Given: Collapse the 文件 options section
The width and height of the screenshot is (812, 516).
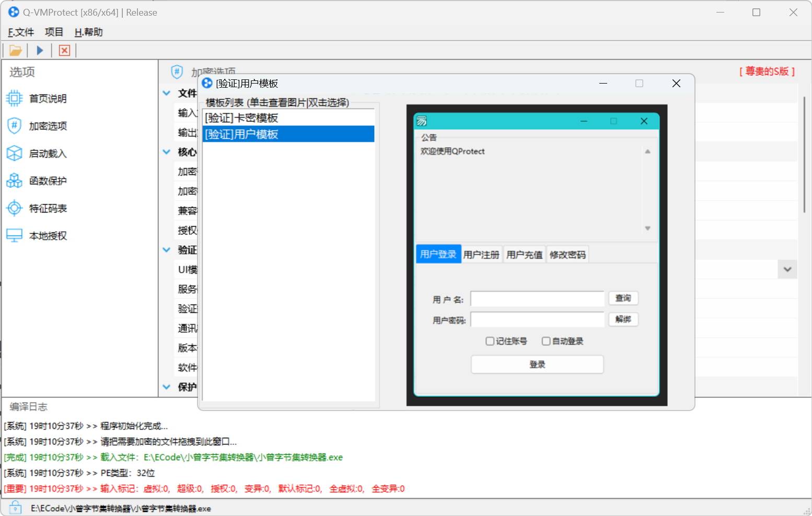Looking at the screenshot, I should (x=166, y=93).
